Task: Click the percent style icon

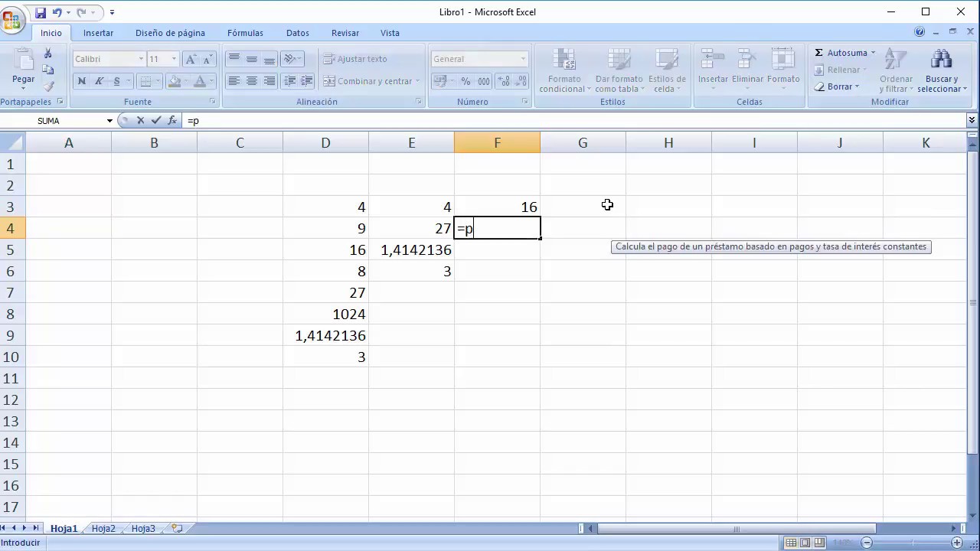Action: 465,81
